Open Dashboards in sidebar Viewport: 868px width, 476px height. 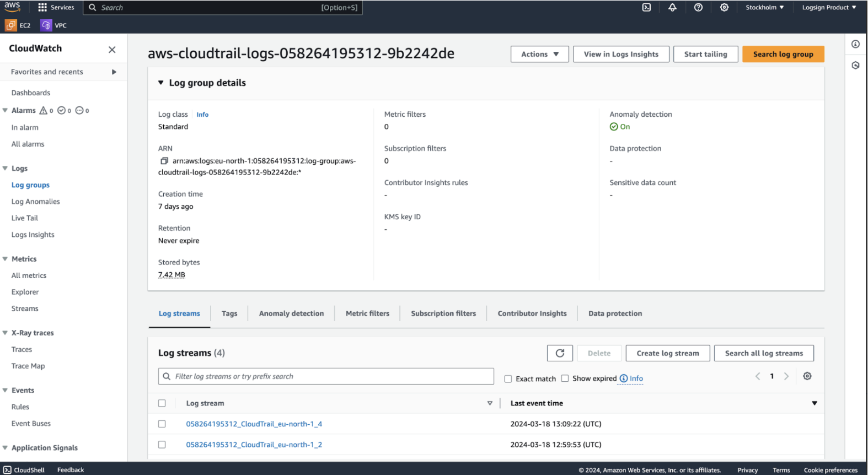[x=31, y=93]
